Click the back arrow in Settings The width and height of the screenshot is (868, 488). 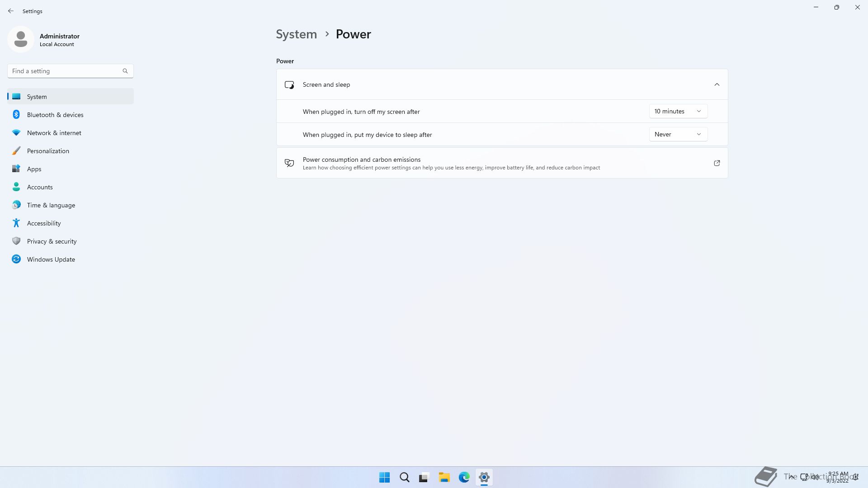click(x=11, y=11)
